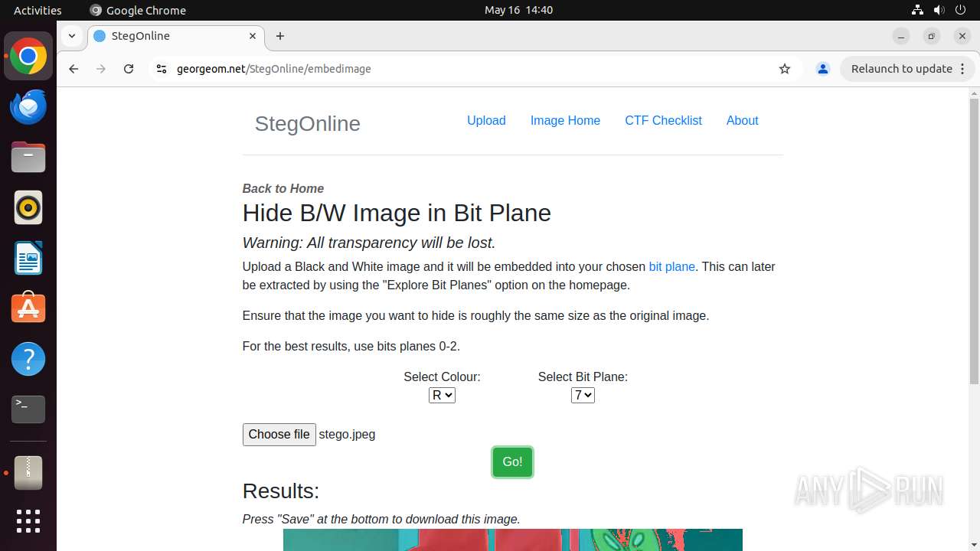Open the About page link
The width and height of the screenshot is (980, 551).
(x=742, y=120)
